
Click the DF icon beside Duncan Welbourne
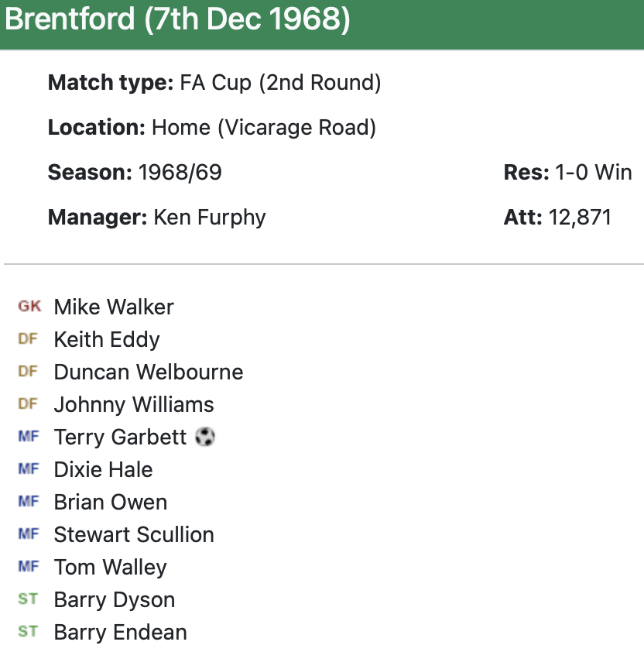28,372
